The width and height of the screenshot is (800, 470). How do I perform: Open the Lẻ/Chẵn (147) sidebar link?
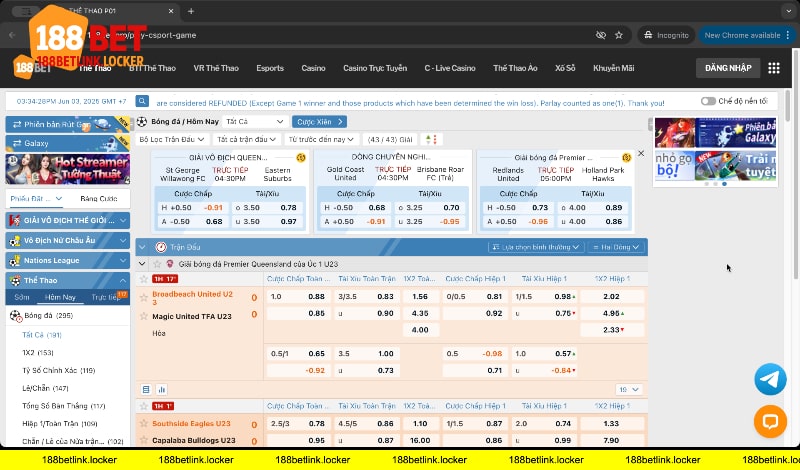point(45,388)
